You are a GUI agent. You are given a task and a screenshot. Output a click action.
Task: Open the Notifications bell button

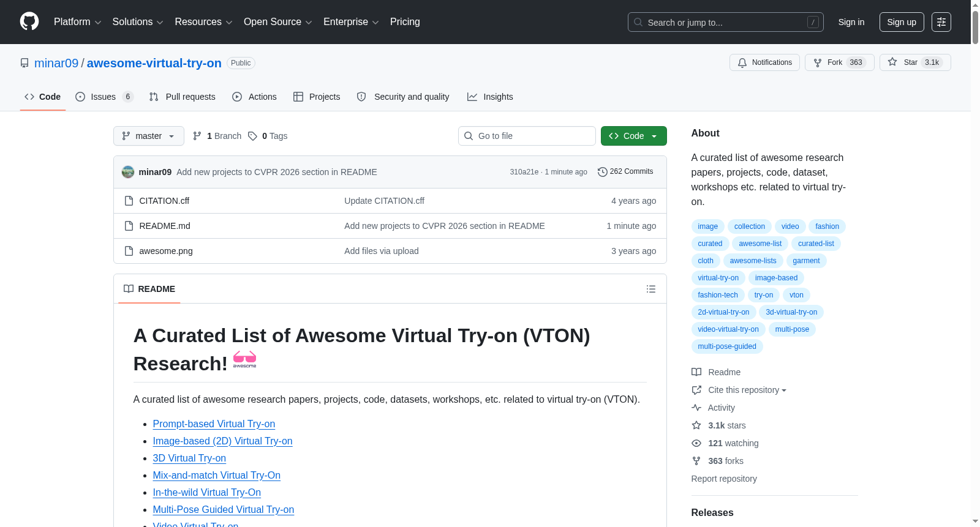[x=764, y=62]
